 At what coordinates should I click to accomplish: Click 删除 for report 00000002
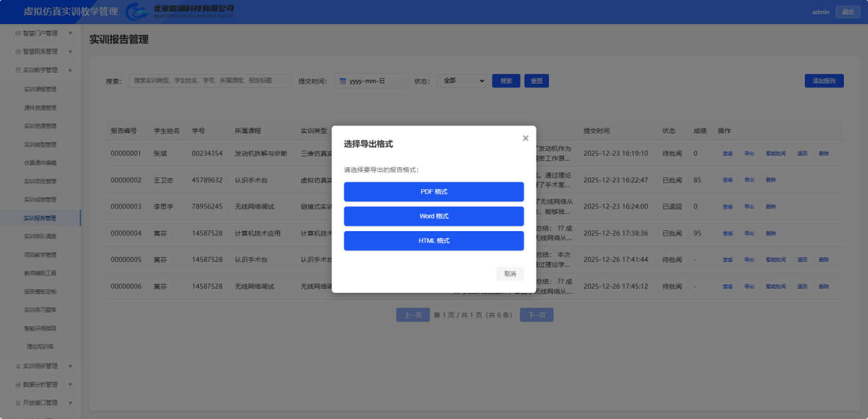pos(771,180)
